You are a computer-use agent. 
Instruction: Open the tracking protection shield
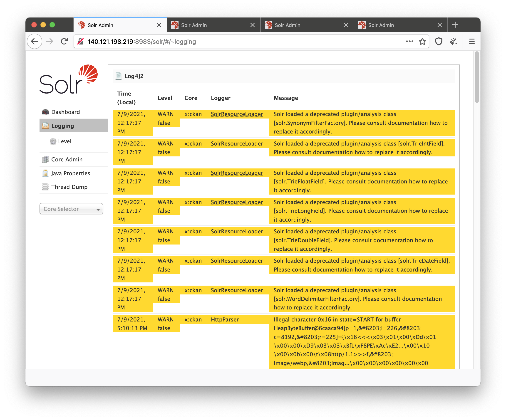pyautogui.click(x=439, y=41)
